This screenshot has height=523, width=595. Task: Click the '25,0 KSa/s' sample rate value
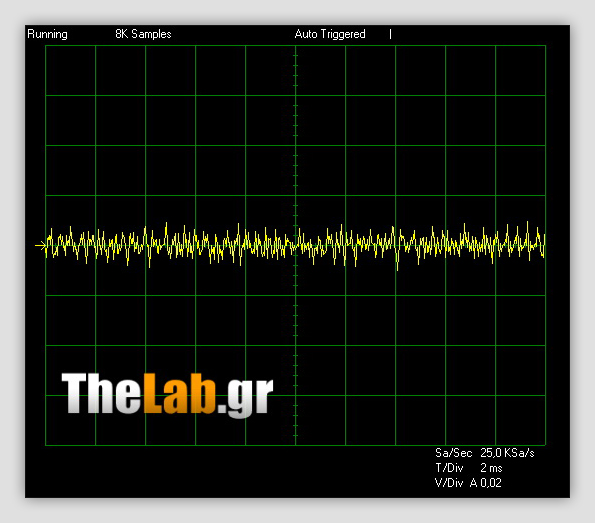coord(507,453)
